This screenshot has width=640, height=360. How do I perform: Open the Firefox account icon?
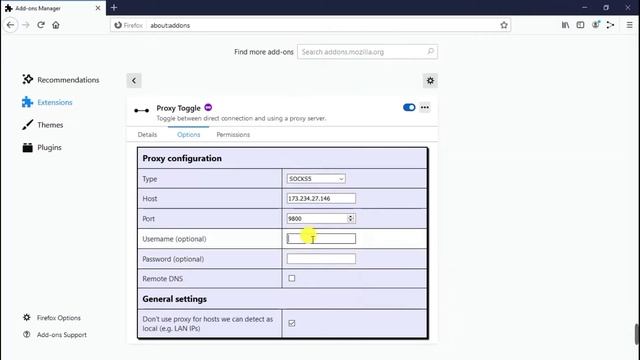[596, 25]
